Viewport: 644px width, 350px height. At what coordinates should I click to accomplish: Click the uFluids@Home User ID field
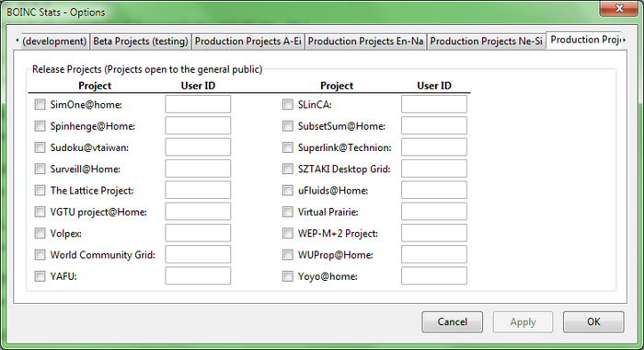(x=434, y=190)
